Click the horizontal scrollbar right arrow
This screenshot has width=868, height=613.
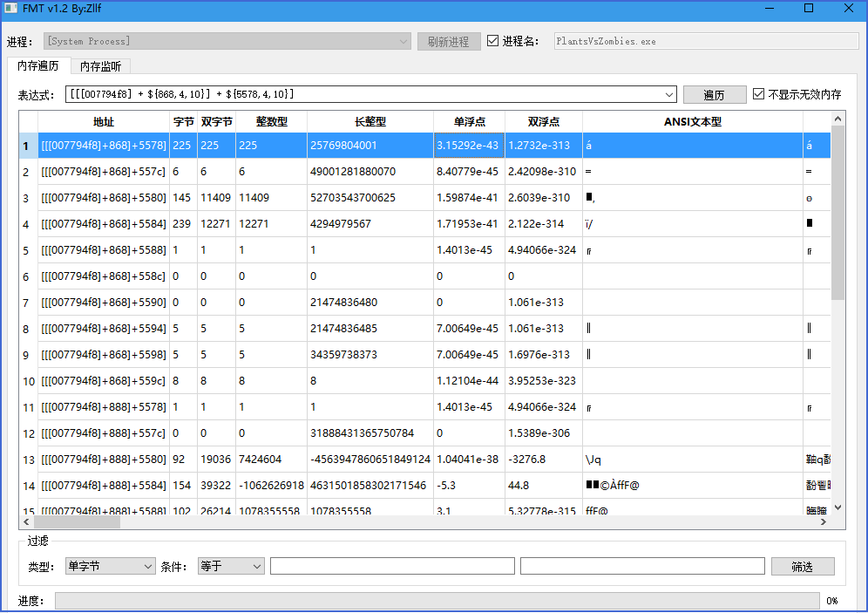pyautogui.click(x=824, y=521)
